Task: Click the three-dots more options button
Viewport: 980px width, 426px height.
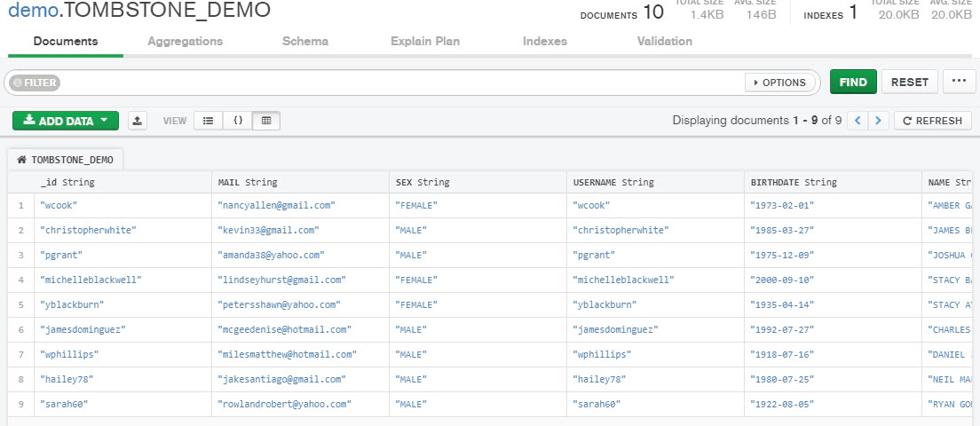Action: [x=960, y=82]
